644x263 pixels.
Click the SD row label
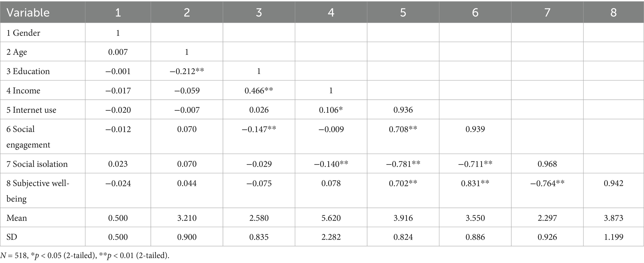pyautogui.click(x=12, y=237)
